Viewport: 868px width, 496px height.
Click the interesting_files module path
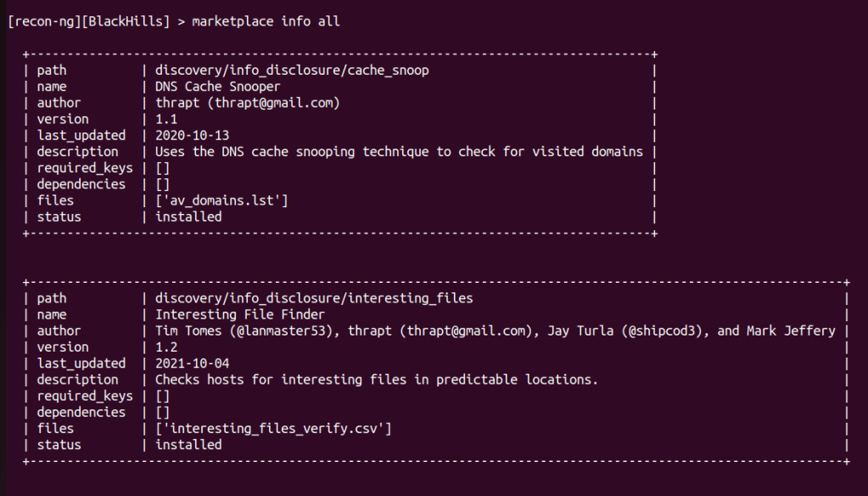(314, 298)
